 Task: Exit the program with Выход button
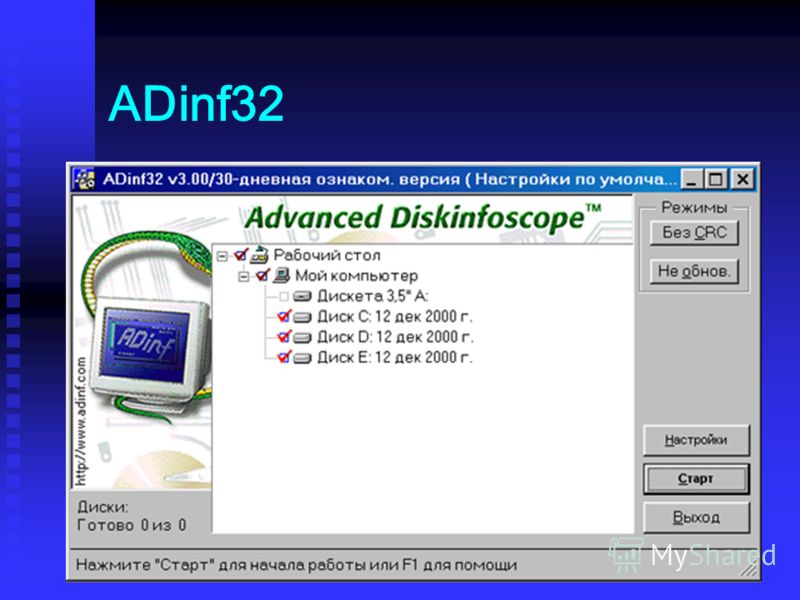coord(696,517)
